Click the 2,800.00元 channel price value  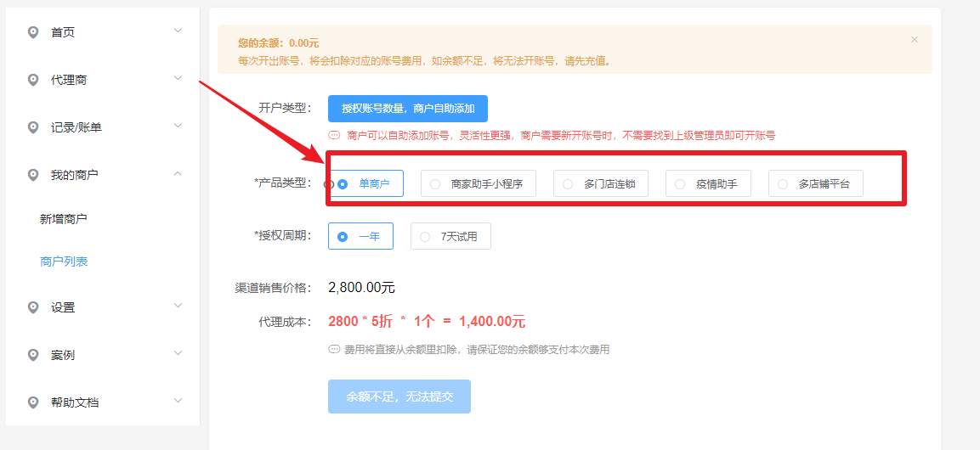coord(362,288)
